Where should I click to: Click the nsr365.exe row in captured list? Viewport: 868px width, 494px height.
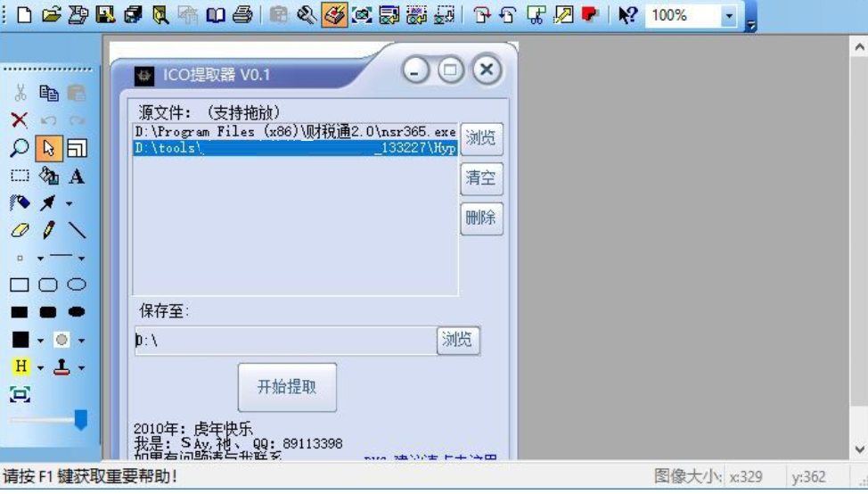295,132
